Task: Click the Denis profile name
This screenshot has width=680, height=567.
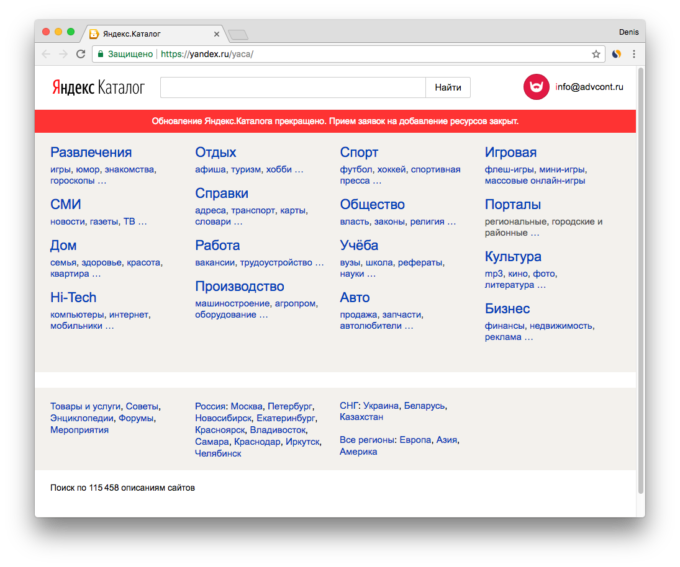Action: click(629, 32)
